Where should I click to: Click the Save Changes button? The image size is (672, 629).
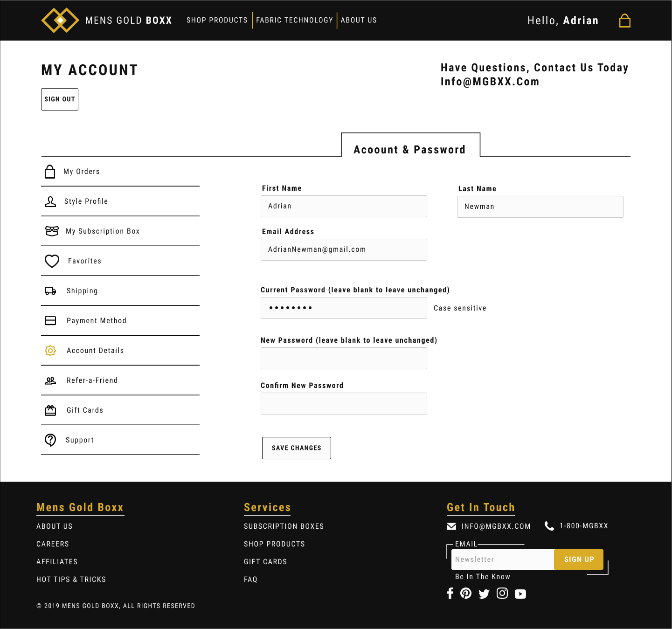point(297,448)
